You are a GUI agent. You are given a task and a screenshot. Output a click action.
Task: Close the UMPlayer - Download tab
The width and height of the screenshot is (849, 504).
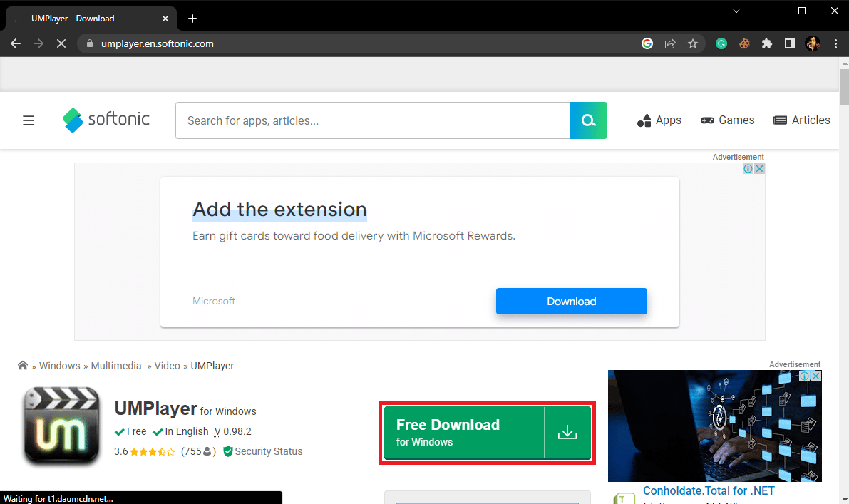point(165,19)
